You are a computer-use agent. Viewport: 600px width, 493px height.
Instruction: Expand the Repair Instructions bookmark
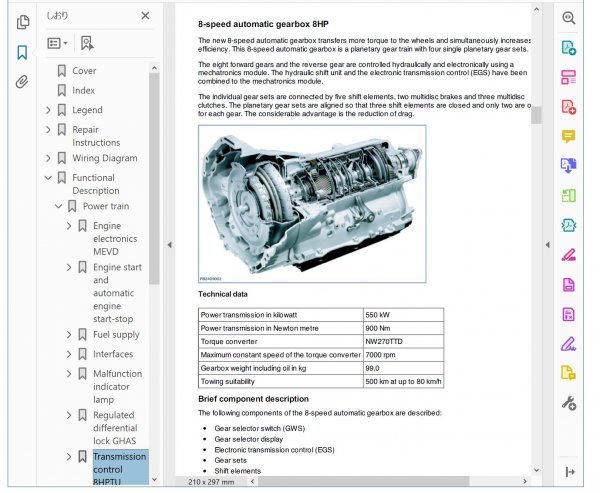click(x=48, y=130)
